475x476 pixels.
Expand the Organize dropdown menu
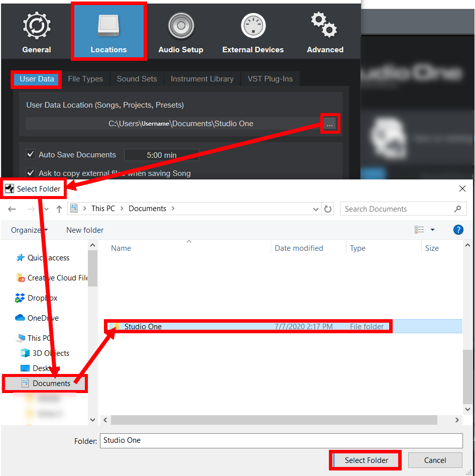pyautogui.click(x=29, y=230)
